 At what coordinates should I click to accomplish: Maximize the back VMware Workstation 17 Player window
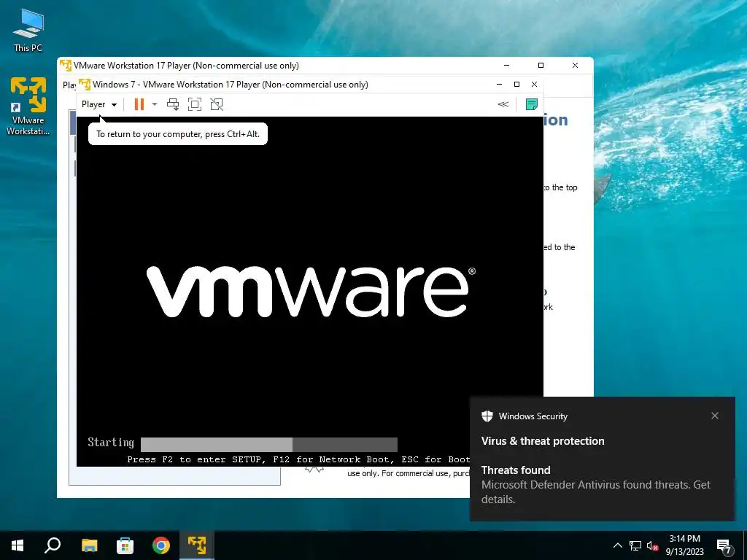point(541,65)
